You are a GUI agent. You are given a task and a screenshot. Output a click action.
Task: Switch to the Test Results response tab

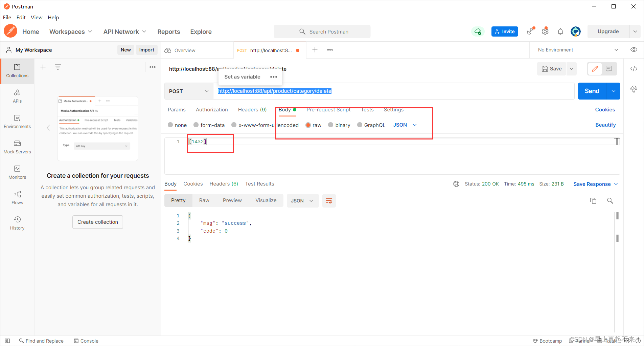point(260,184)
